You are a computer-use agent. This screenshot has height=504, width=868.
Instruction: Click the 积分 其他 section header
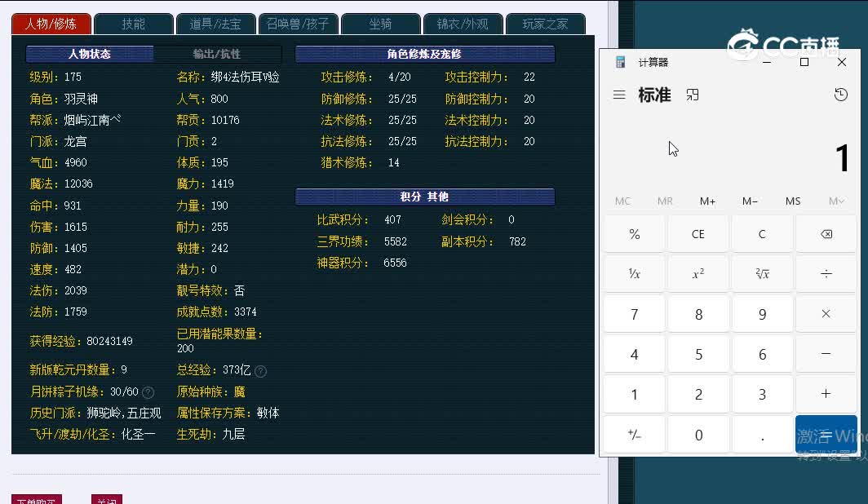coord(424,197)
